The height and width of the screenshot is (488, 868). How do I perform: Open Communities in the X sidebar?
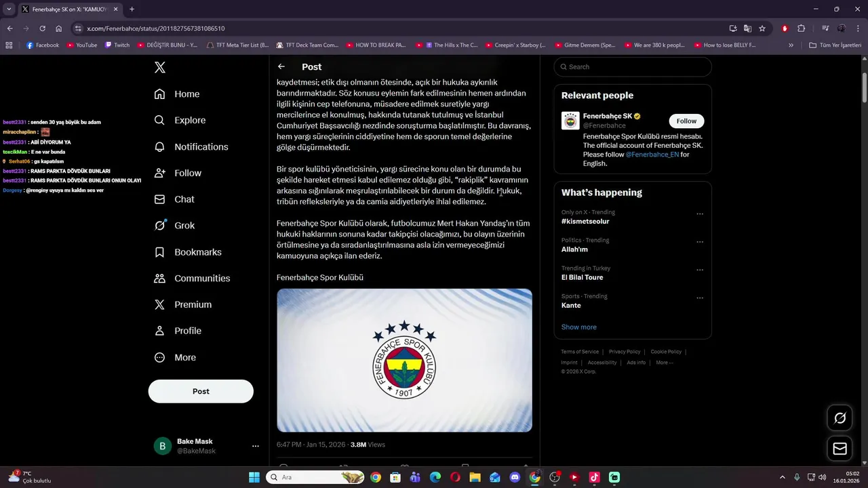[x=192, y=279]
